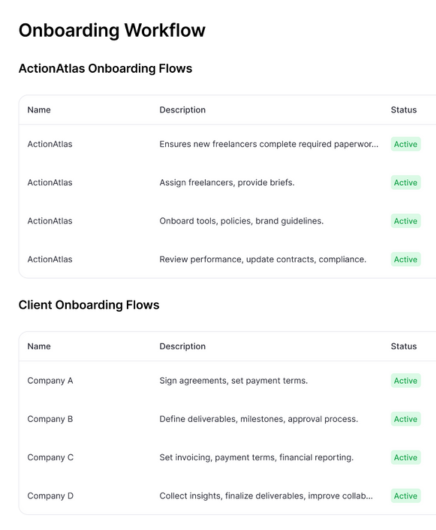Open 'Onboard tools, policies, brand guidelines.' description

click(241, 221)
